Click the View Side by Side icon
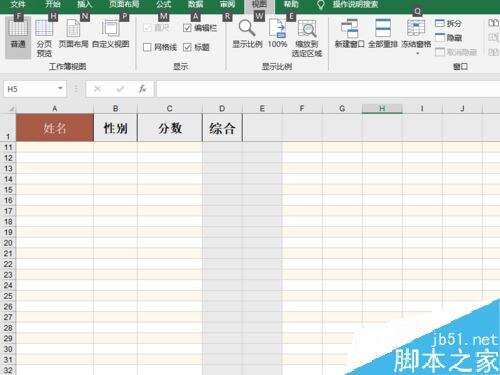 click(493, 23)
